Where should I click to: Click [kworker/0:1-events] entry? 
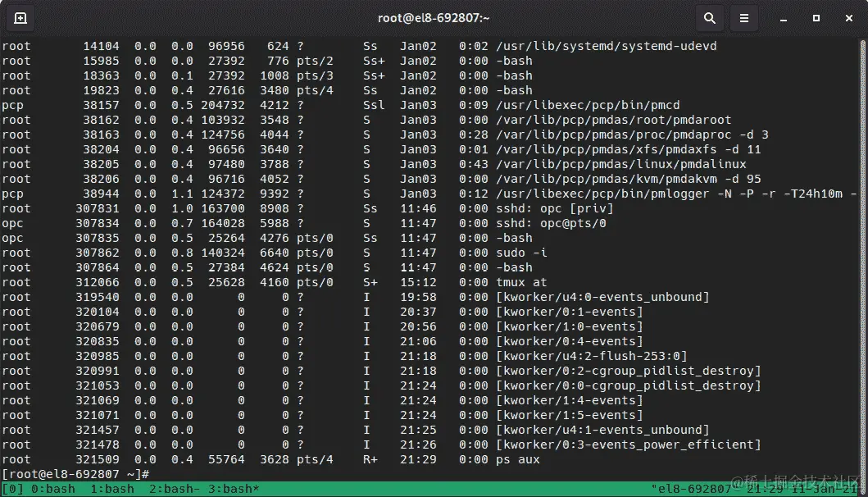click(570, 312)
